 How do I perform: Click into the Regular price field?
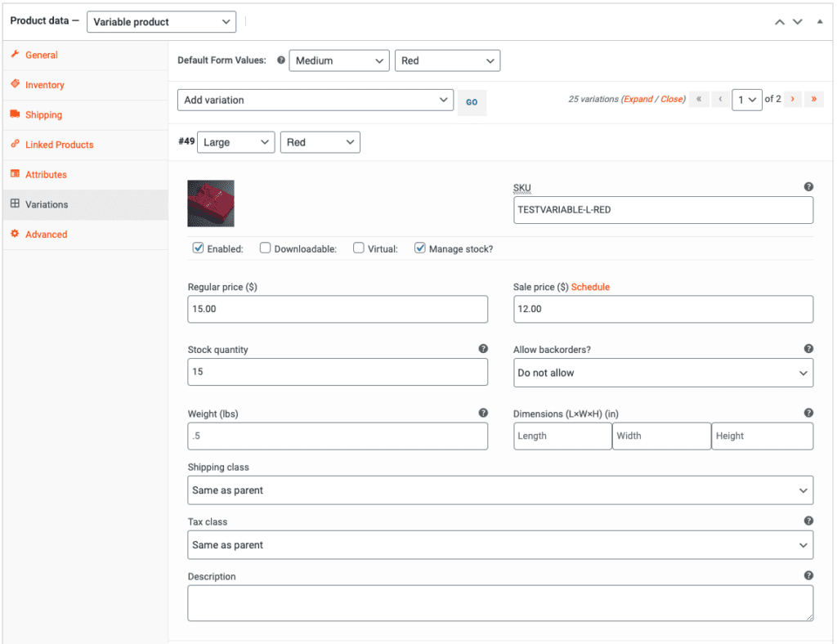(x=337, y=309)
